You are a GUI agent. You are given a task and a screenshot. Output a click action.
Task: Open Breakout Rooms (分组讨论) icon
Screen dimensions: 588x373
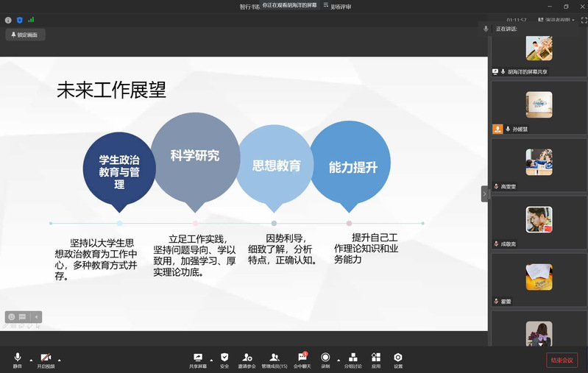[x=353, y=358]
